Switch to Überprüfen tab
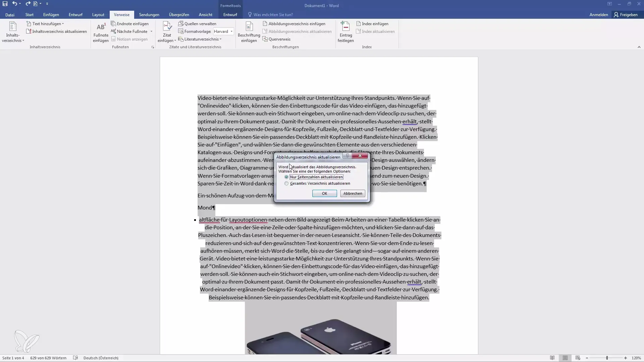This screenshot has height=362, width=644. click(179, 15)
